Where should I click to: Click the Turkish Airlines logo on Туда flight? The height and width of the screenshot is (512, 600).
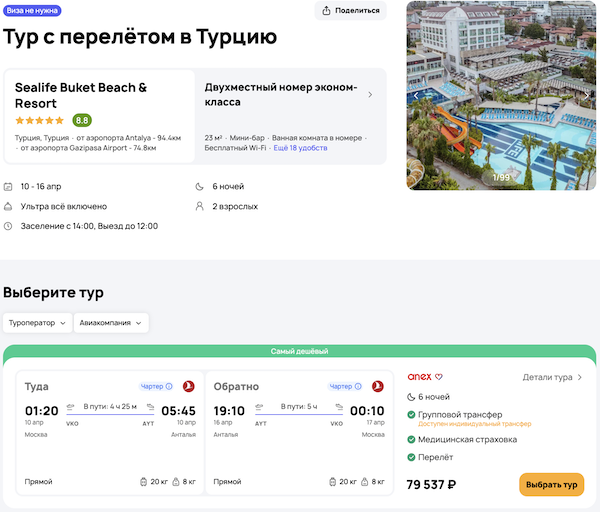pos(188,386)
